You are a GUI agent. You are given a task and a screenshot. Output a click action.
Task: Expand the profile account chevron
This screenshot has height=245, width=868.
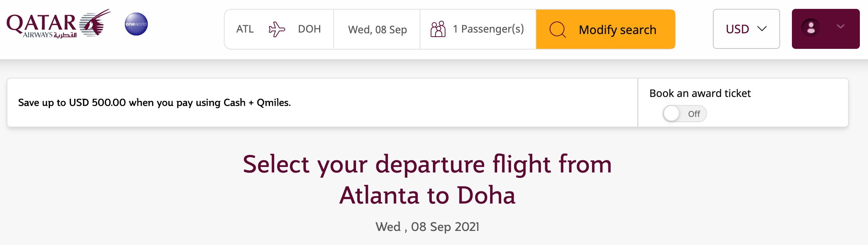click(x=841, y=26)
